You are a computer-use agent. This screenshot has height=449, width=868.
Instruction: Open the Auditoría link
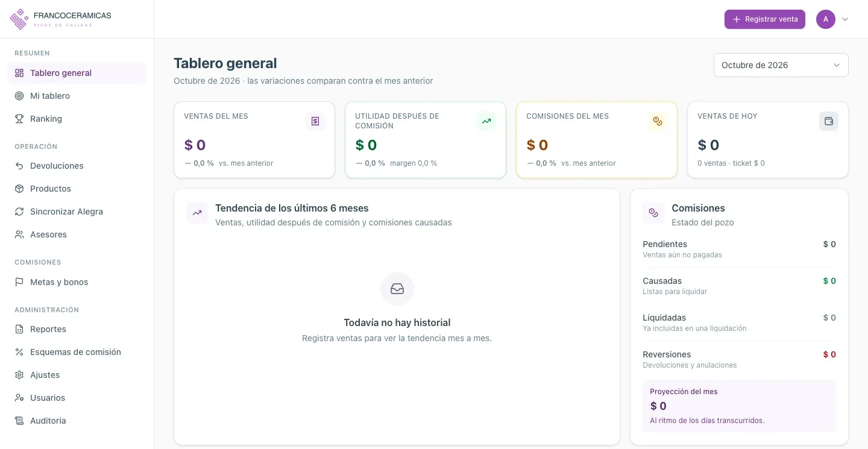(x=77, y=421)
